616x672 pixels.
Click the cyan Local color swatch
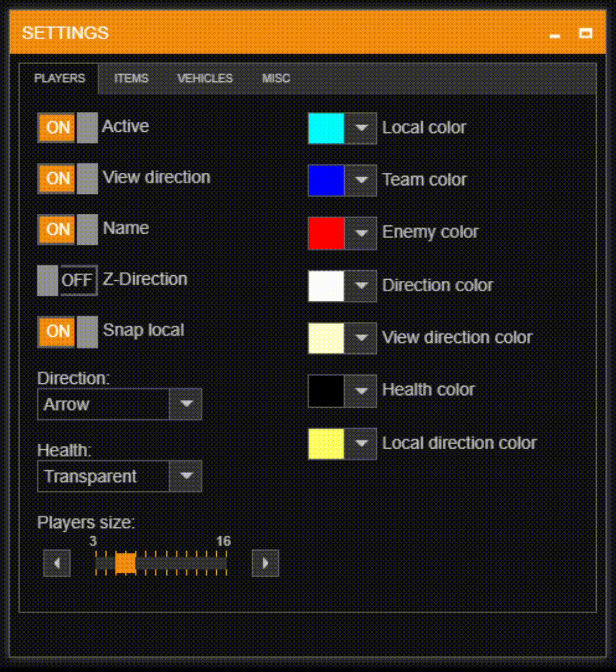click(x=326, y=128)
